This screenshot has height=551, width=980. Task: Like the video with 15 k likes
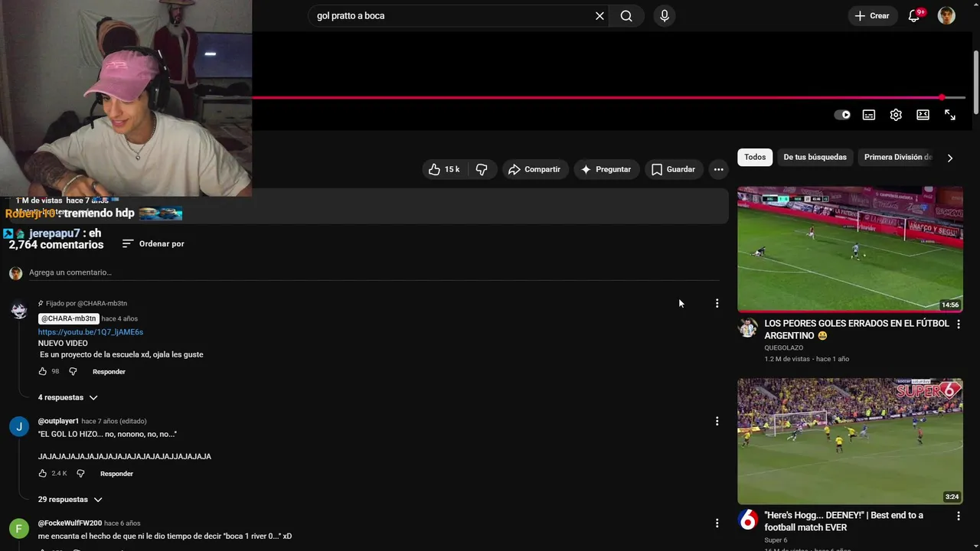point(443,169)
